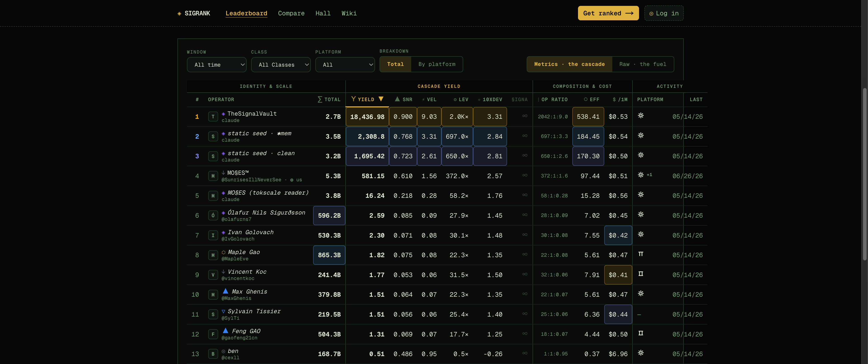Click the blue triangle icon beside Max Ghenis

(x=225, y=291)
